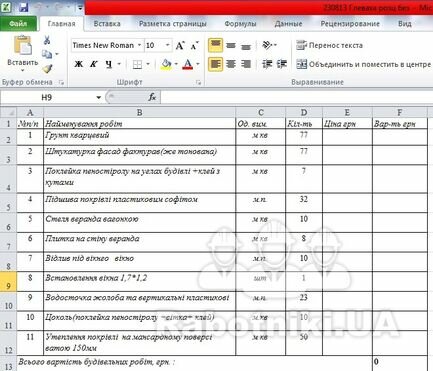Open the Формулы ribbon tab
The width and height of the screenshot is (433, 371).
tap(240, 24)
